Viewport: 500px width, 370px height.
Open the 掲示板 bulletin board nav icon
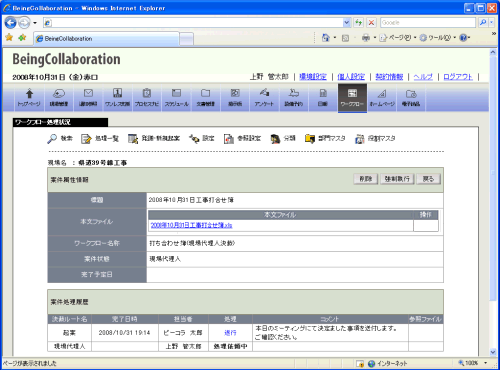pyautogui.click(x=235, y=97)
